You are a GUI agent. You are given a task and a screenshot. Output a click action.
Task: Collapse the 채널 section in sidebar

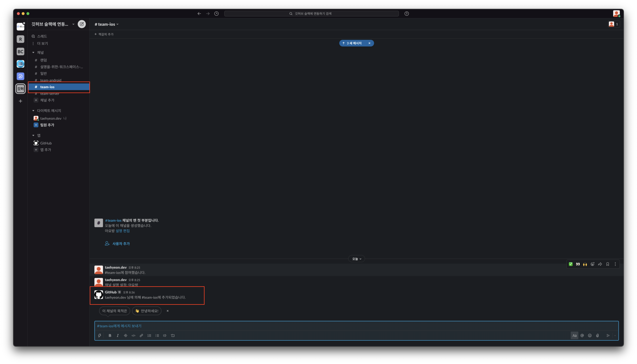pyautogui.click(x=33, y=52)
